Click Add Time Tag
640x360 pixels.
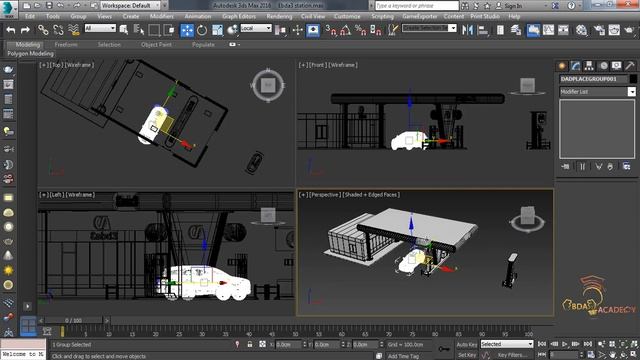(x=404, y=356)
